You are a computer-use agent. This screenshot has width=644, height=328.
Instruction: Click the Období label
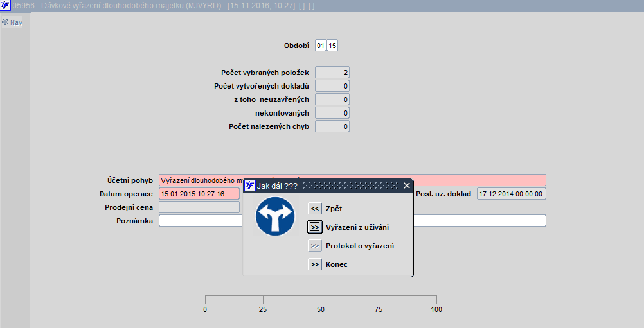(x=296, y=46)
